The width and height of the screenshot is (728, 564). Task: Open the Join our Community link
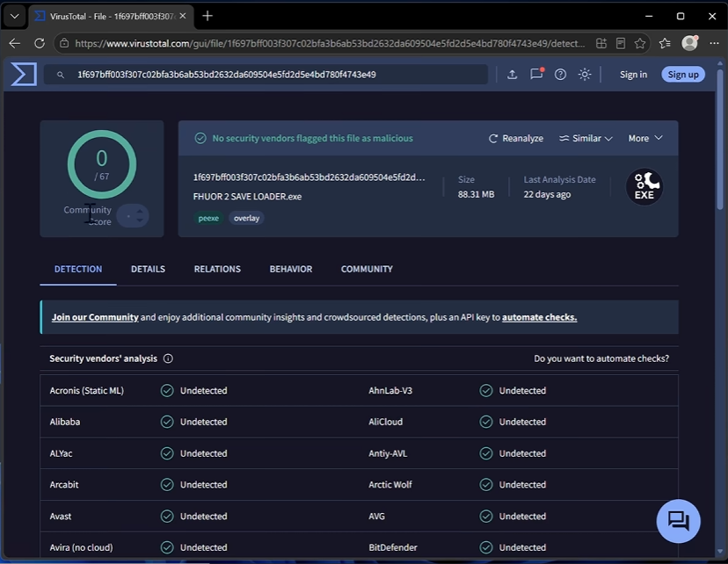95,317
